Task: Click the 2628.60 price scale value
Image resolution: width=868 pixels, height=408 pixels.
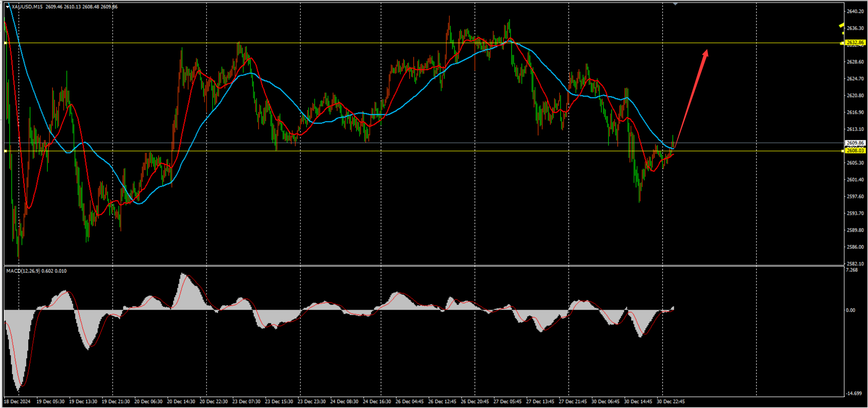Action: 855,62
